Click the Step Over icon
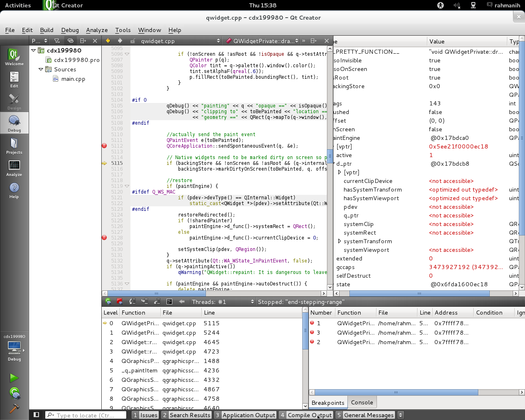The width and height of the screenshot is (525, 420). pyautogui.click(x=132, y=301)
